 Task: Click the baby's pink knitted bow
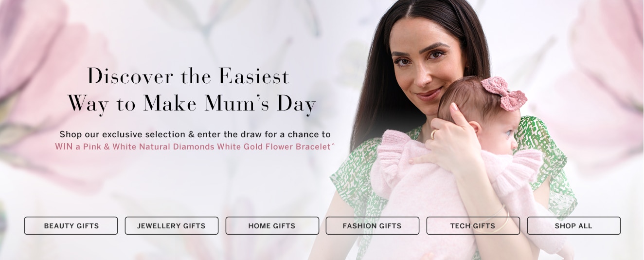pyautogui.click(x=503, y=93)
